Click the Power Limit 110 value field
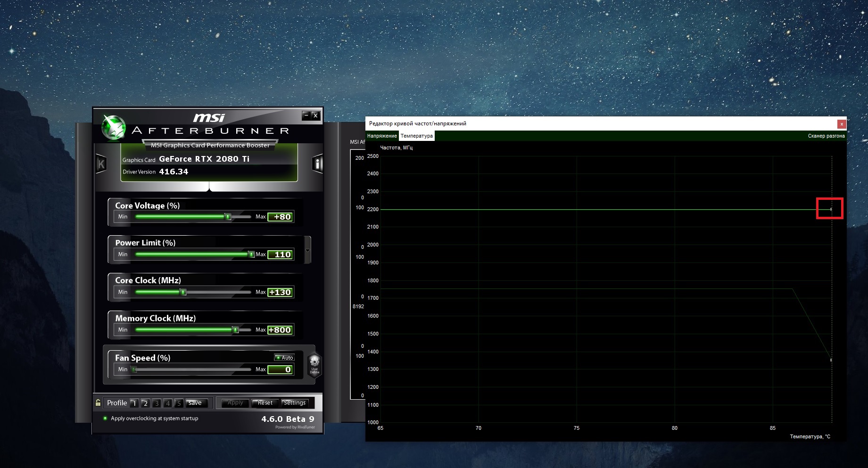The image size is (868, 468). [281, 255]
